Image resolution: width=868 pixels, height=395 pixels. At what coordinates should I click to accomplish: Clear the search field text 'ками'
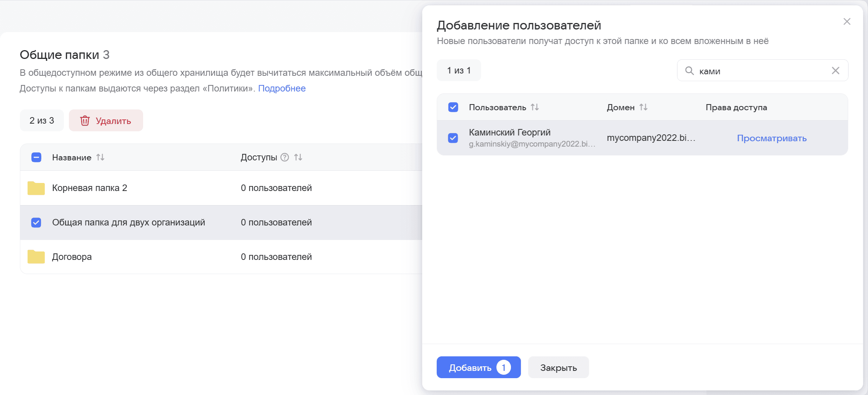point(835,70)
